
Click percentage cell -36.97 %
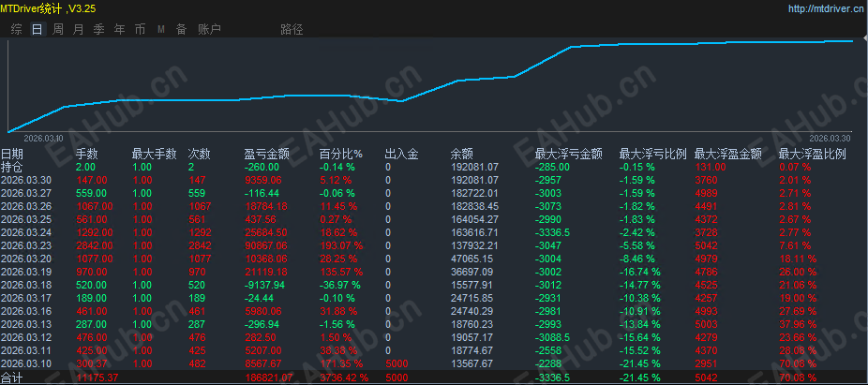point(340,285)
